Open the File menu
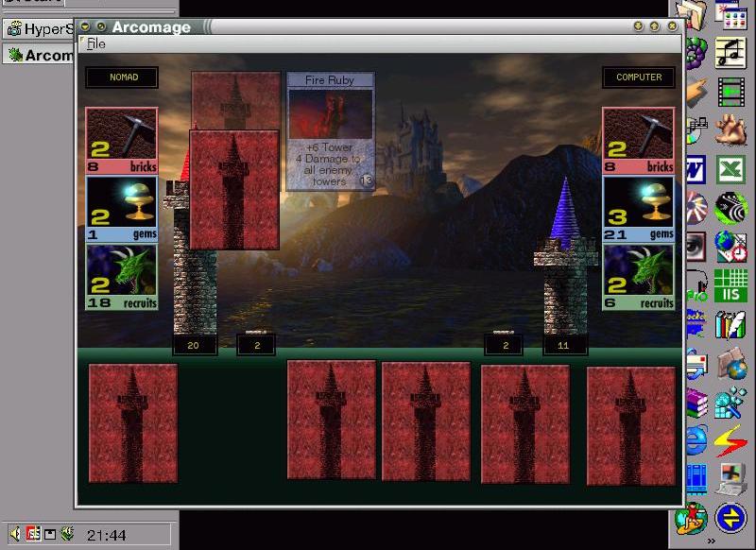 click(x=96, y=44)
